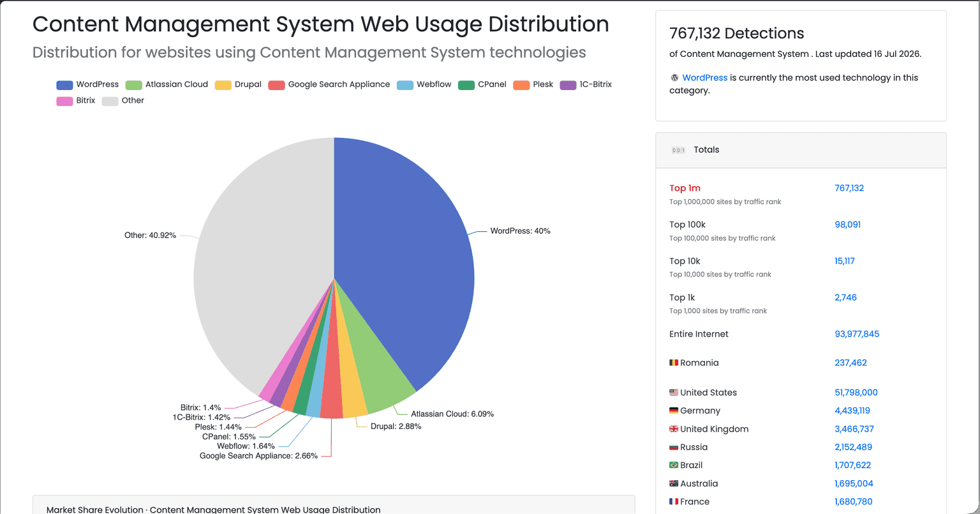
Task: Hide Webflow via its legend entry
Action: (x=424, y=84)
